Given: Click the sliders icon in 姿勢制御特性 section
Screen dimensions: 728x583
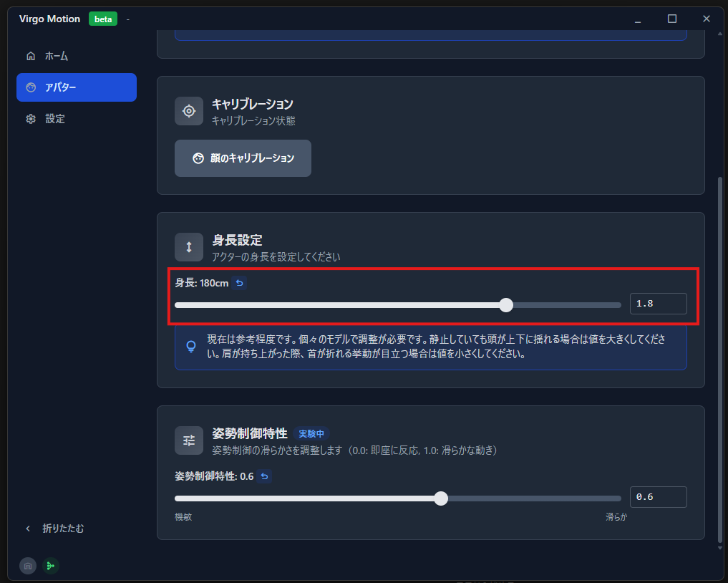Looking at the screenshot, I should click(x=189, y=440).
